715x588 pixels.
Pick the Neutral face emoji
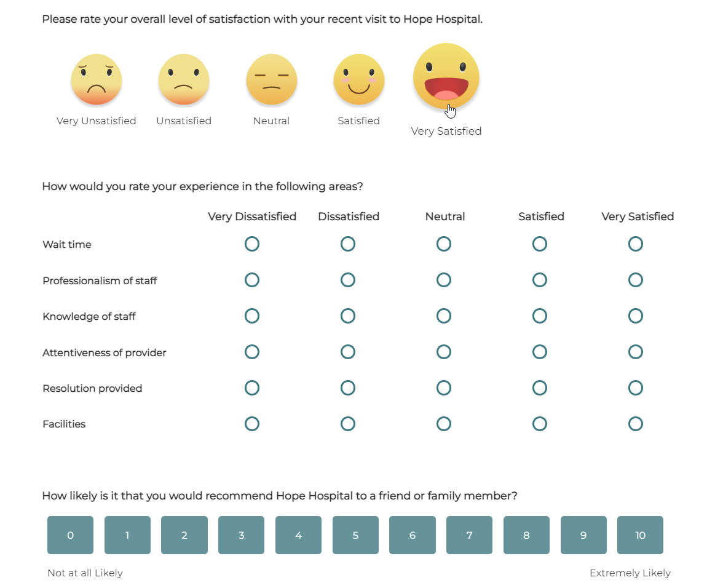[x=272, y=79]
